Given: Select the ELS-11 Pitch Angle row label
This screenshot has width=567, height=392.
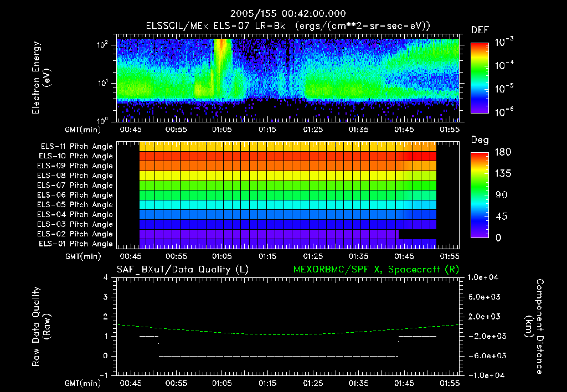Looking at the screenshot, I should 76,147.
